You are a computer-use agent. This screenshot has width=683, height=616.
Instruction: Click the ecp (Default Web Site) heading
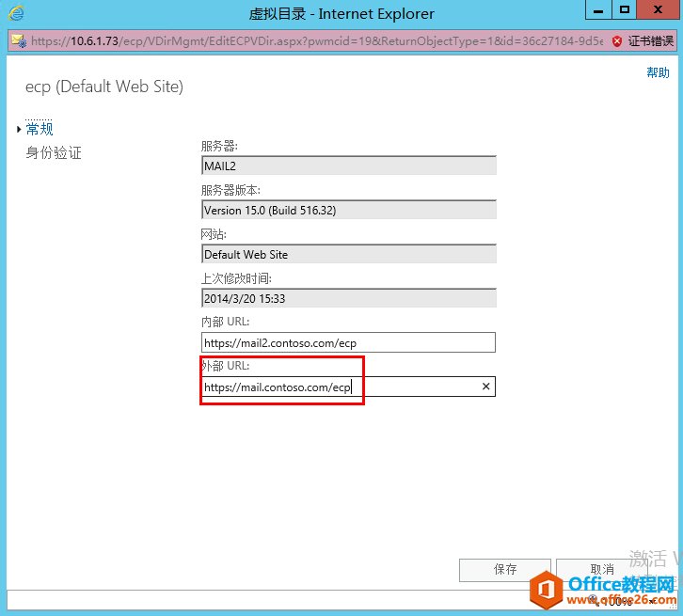pos(104,87)
